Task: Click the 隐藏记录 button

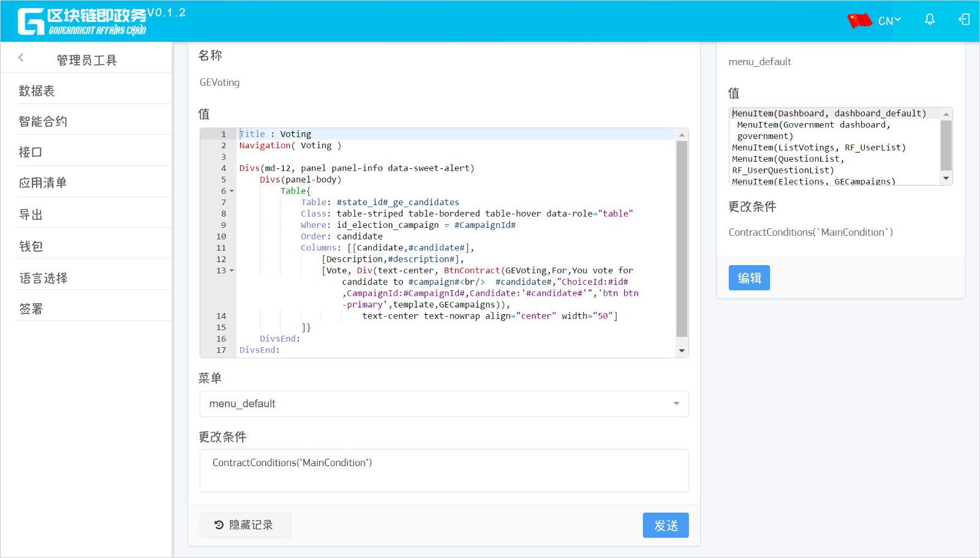Action: (245, 525)
